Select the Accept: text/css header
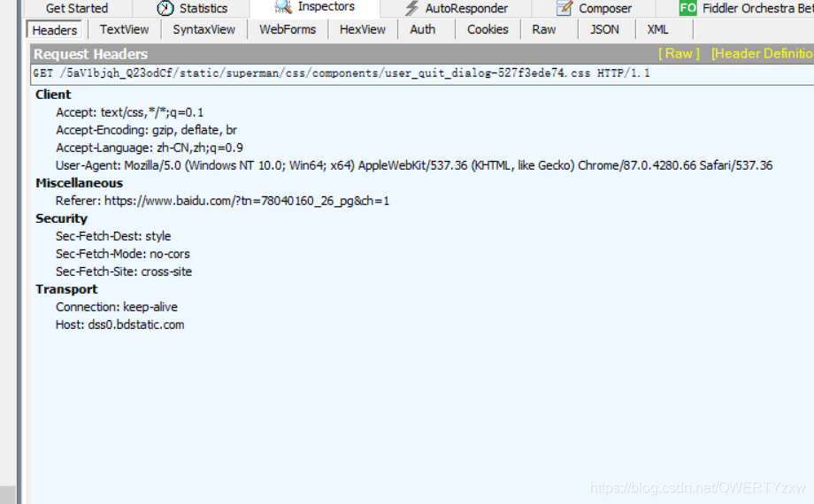Viewport: 814px width, 504px height. click(x=130, y=112)
